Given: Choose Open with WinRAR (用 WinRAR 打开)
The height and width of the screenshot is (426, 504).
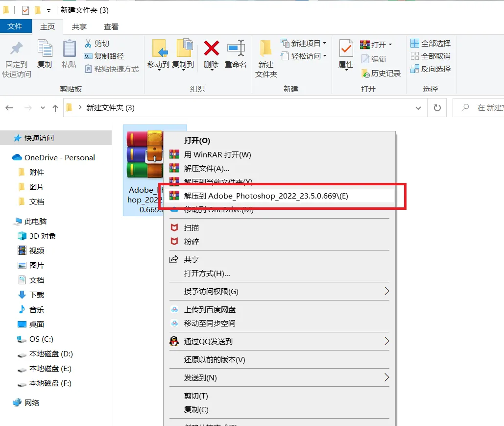Looking at the screenshot, I should [x=279, y=154].
